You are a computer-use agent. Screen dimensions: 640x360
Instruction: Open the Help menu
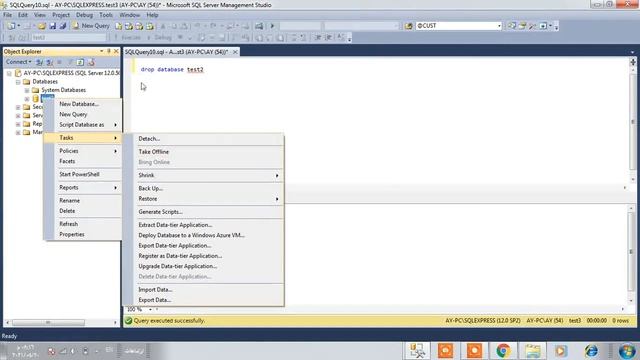click(152, 15)
